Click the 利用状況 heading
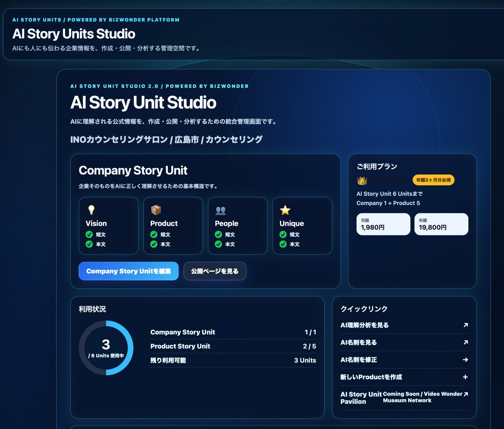This screenshot has width=504, height=429. (x=92, y=309)
